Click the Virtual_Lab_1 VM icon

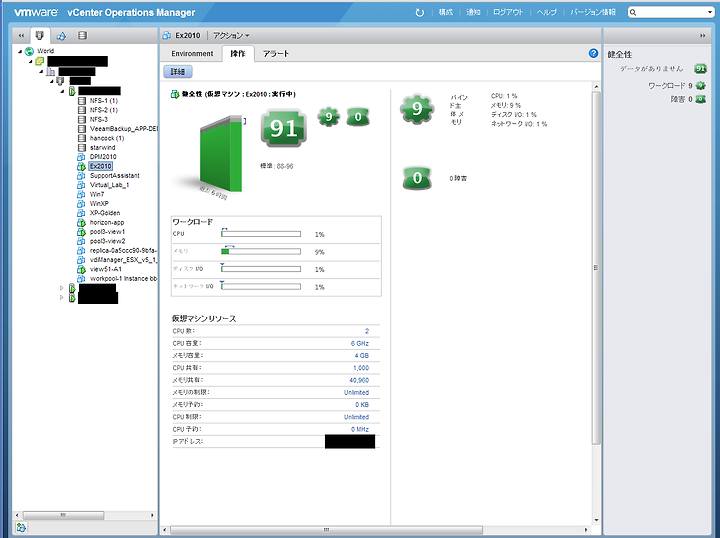coord(81,185)
